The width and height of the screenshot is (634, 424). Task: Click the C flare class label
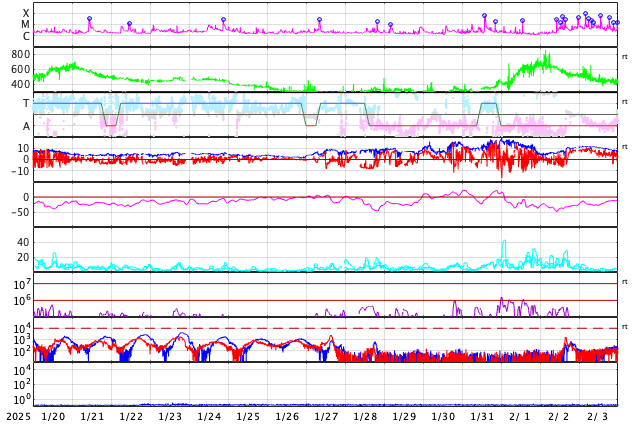(x=26, y=36)
